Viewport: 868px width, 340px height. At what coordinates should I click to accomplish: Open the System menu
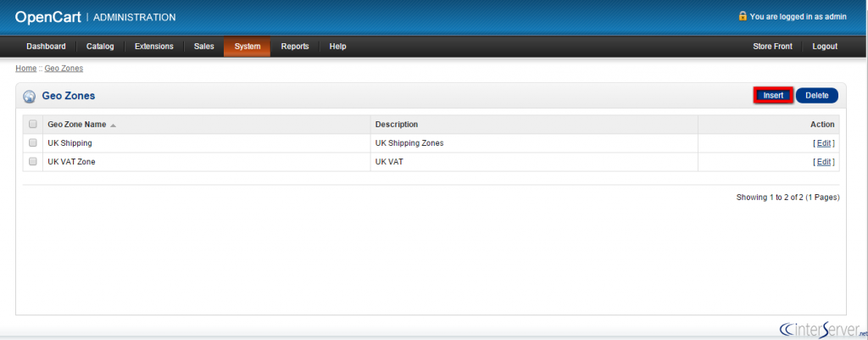(247, 47)
